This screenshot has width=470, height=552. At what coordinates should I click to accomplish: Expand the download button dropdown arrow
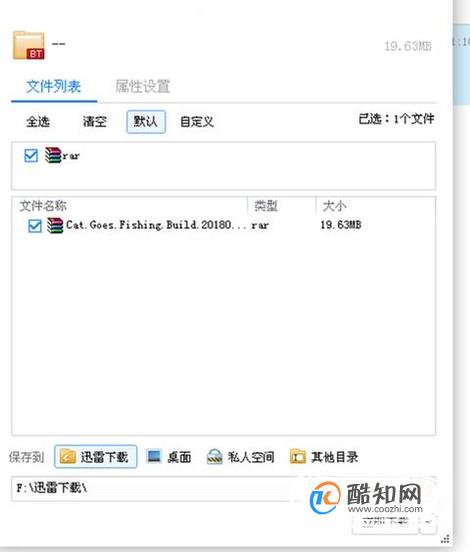pos(428,522)
